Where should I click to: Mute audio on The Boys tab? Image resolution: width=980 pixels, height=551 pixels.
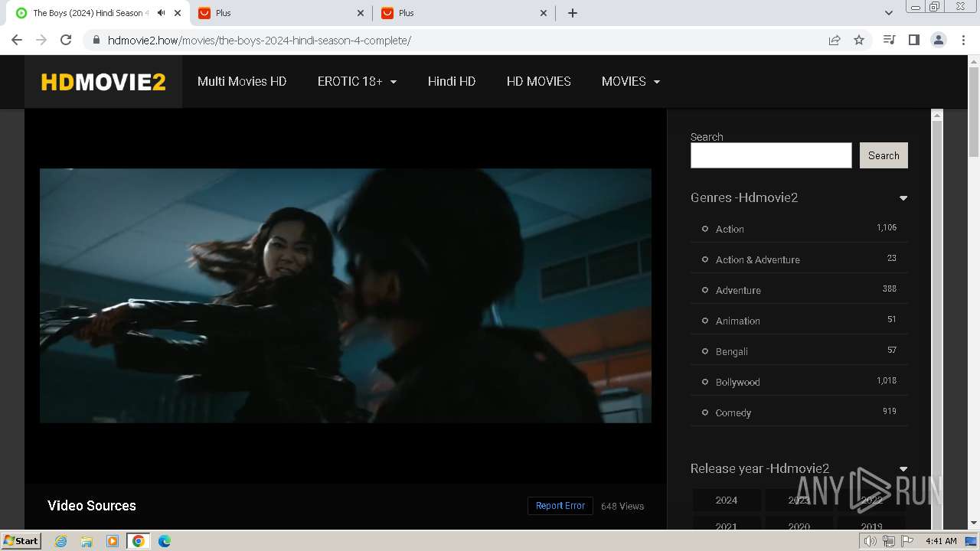161,13
